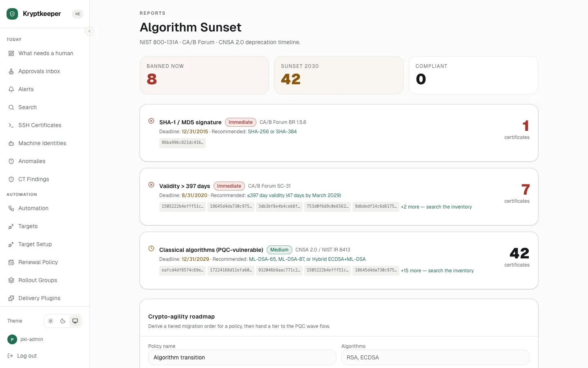Click the eafcd4df8574c69e certificate chip
588x368 pixels.
pos(183,270)
